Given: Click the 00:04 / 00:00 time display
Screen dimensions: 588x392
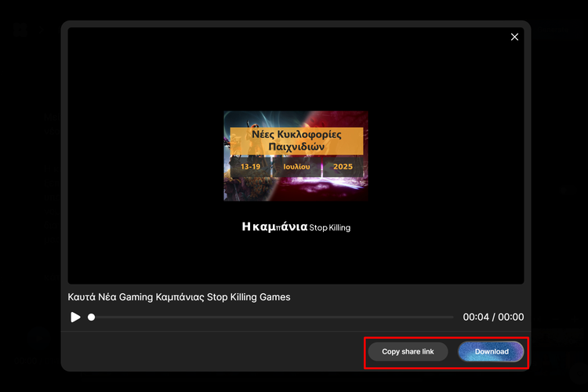Looking at the screenshot, I should tap(493, 317).
